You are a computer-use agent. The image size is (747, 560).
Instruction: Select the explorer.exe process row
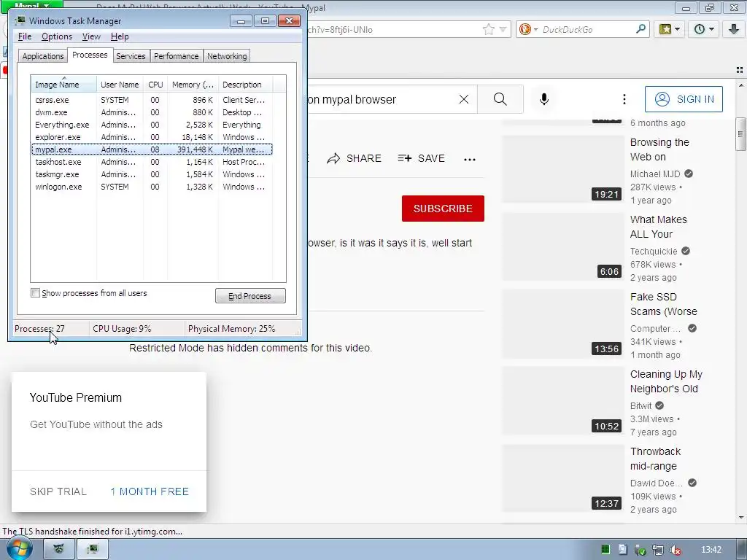[x=152, y=137]
